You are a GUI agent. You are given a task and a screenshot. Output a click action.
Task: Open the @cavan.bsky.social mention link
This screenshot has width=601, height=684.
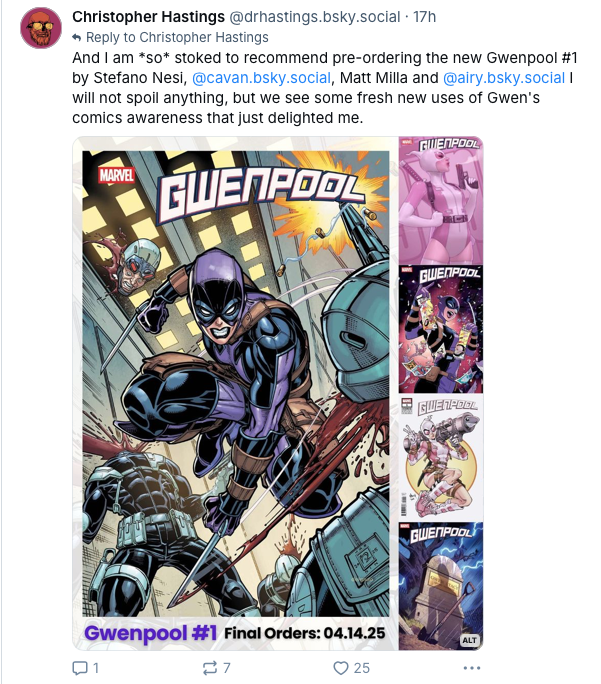tap(261, 78)
